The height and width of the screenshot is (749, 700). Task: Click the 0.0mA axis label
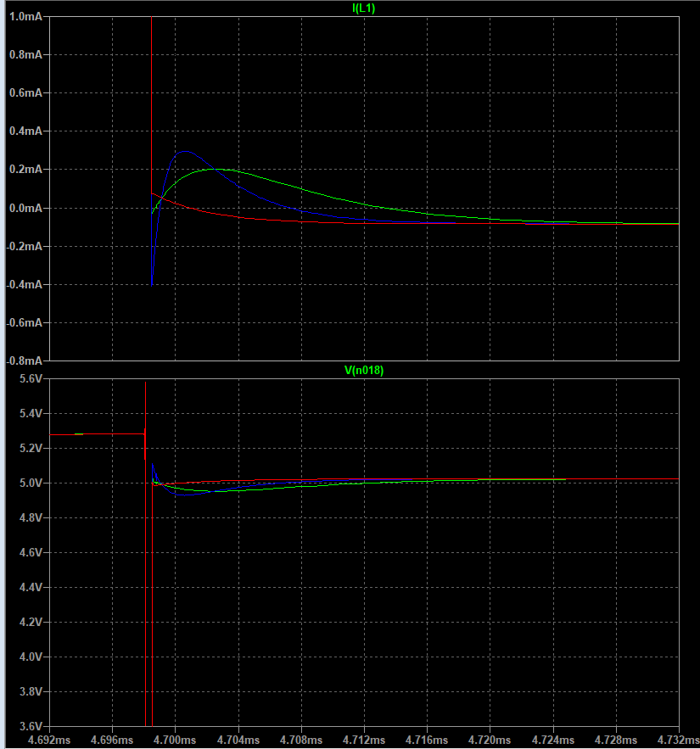point(25,208)
